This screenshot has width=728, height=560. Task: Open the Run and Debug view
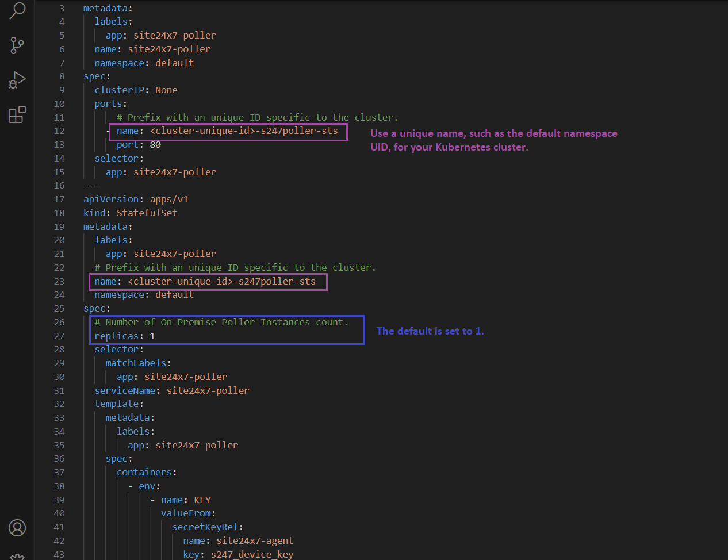(x=17, y=80)
